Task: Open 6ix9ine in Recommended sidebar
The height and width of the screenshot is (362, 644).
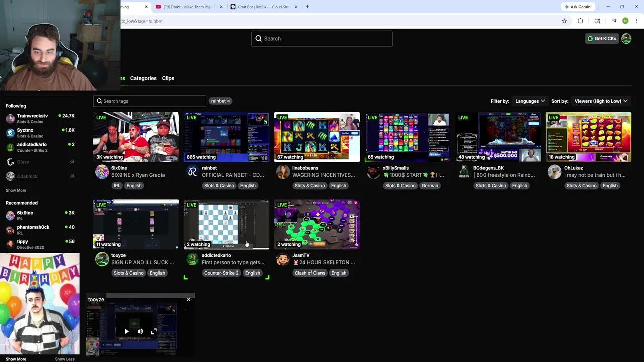Action: pyautogui.click(x=40, y=215)
